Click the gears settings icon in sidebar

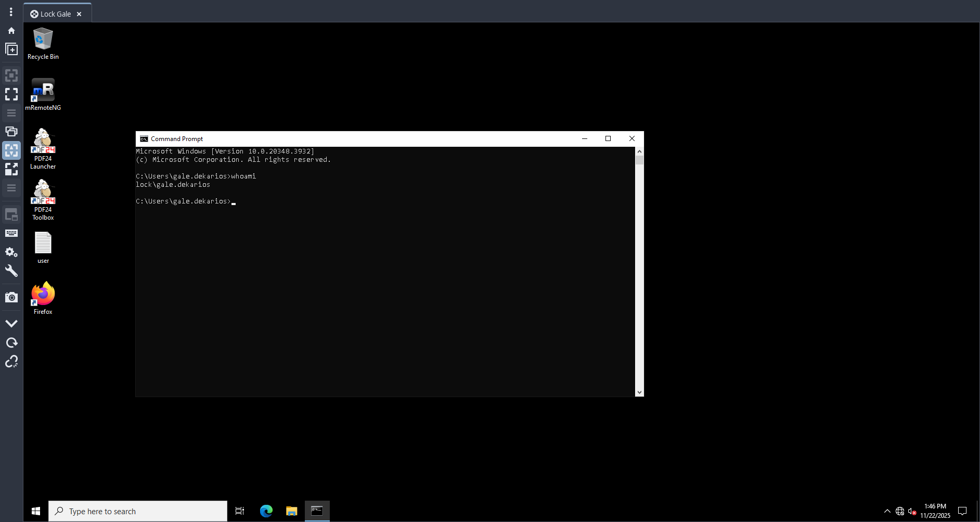[11, 252]
